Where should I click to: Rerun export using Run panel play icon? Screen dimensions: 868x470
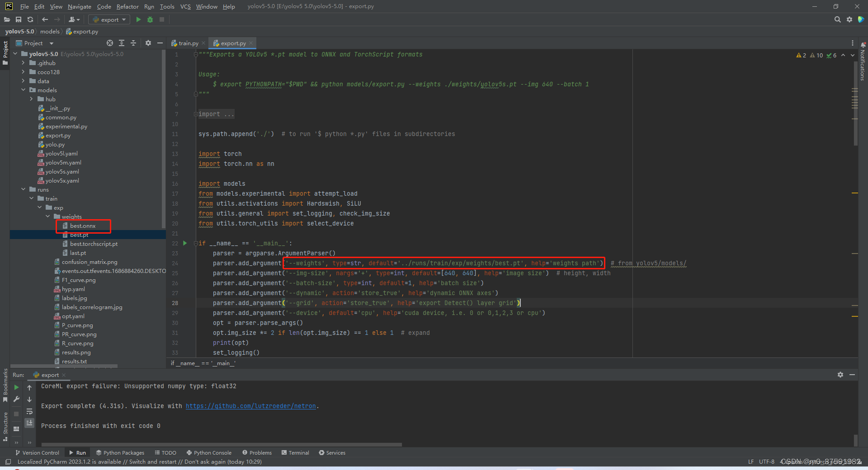[x=17, y=387]
